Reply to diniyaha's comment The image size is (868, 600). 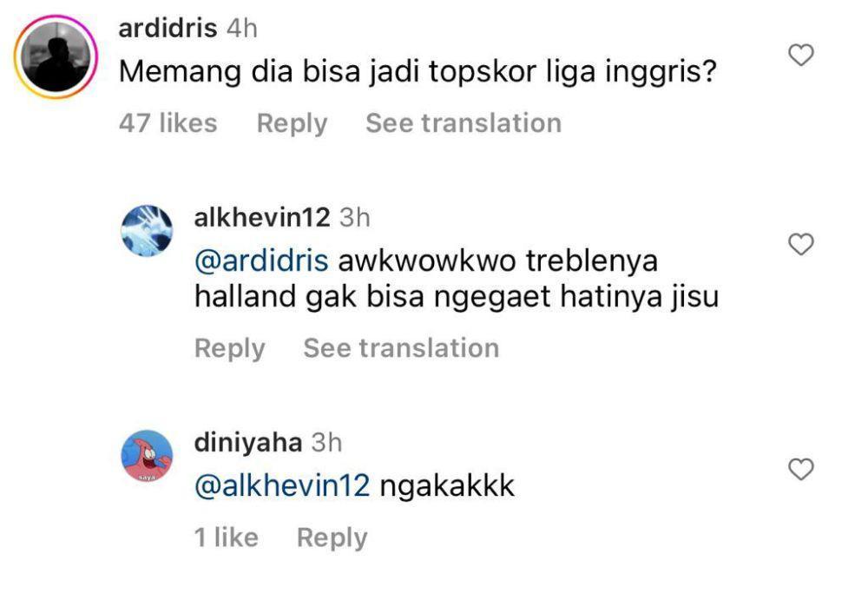click(332, 538)
